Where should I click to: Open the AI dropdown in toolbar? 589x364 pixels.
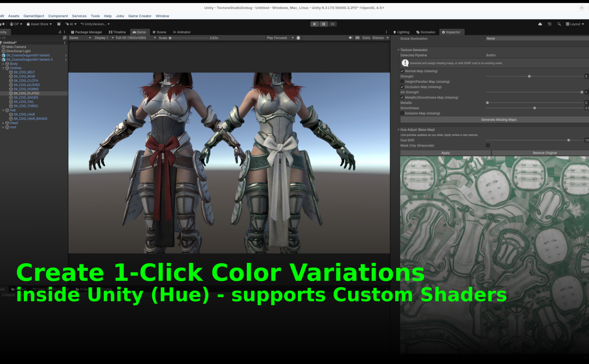(x=72, y=24)
